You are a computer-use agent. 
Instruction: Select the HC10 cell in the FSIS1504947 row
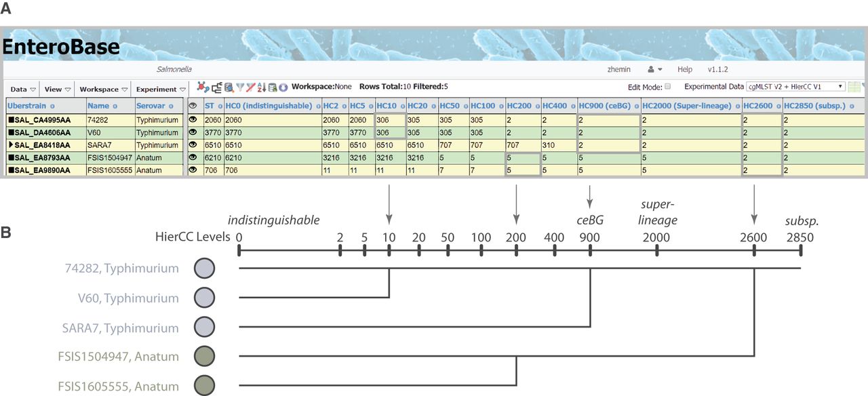tap(390, 158)
